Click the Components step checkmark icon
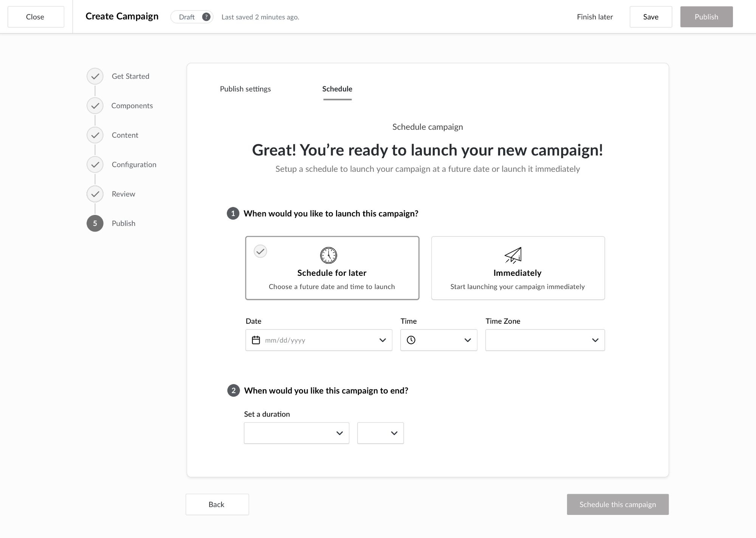The width and height of the screenshot is (756, 538). pyautogui.click(x=95, y=106)
